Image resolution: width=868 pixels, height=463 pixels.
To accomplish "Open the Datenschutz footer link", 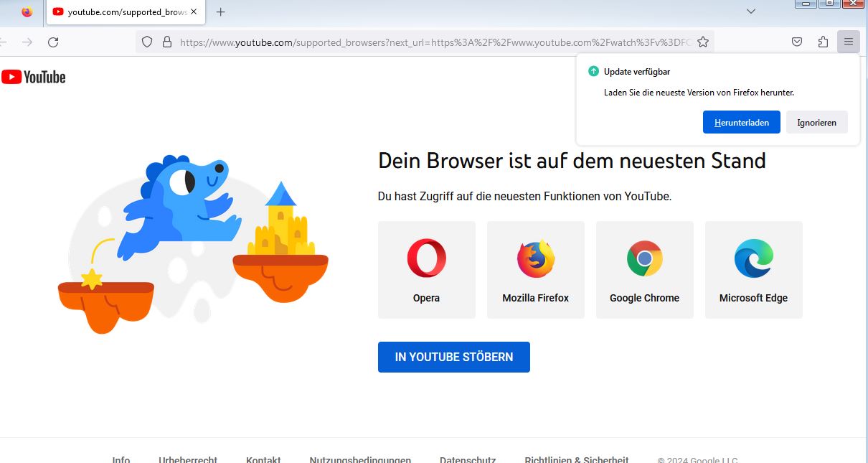I will tap(468, 459).
